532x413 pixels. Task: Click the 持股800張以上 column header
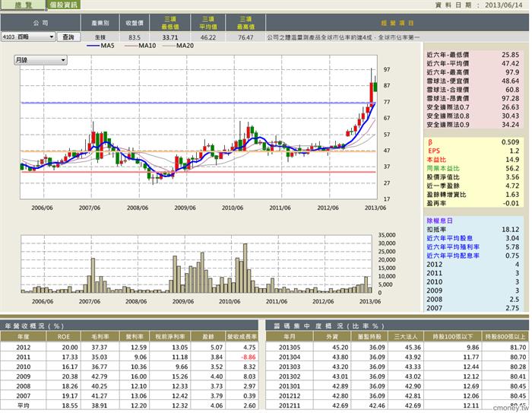(505, 337)
